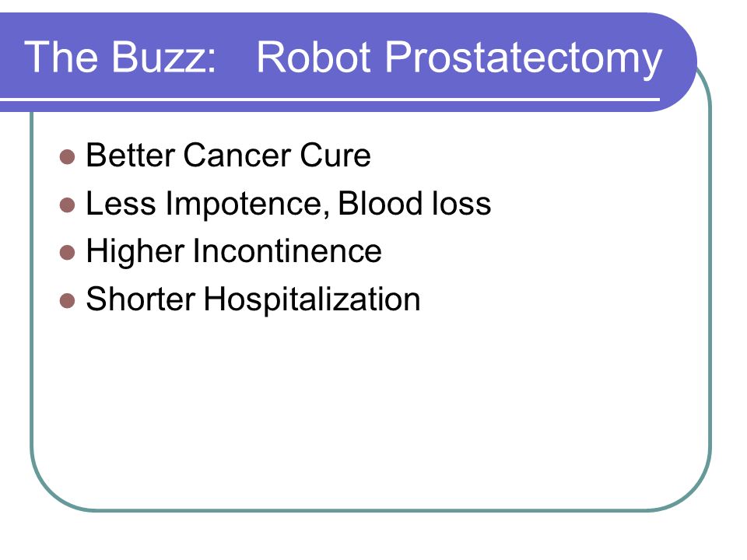This screenshot has height=560, width=747.
Task: Click the slide title 'The Buzz: Robot Prostatectomy'
Action: (343, 58)
